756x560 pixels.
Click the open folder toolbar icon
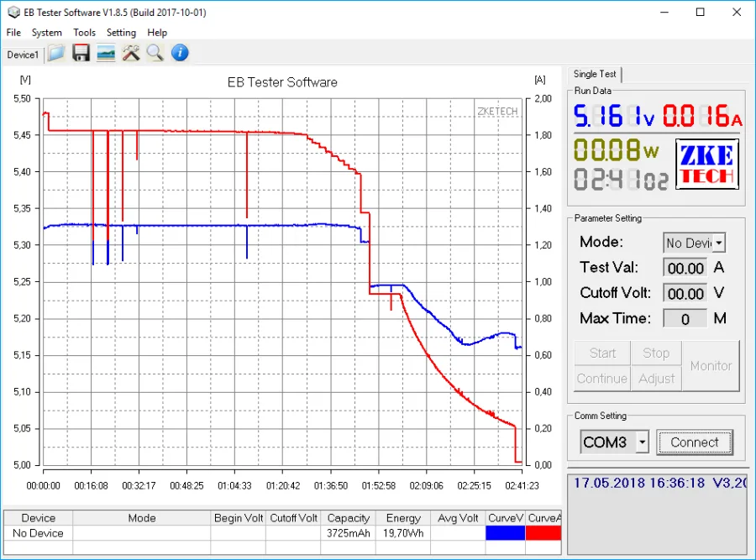(56, 54)
